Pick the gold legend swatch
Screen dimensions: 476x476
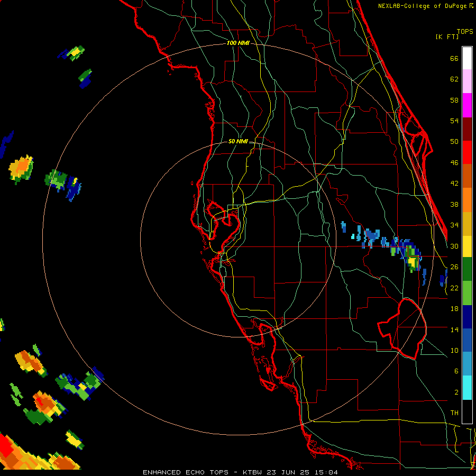pos(467,224)
